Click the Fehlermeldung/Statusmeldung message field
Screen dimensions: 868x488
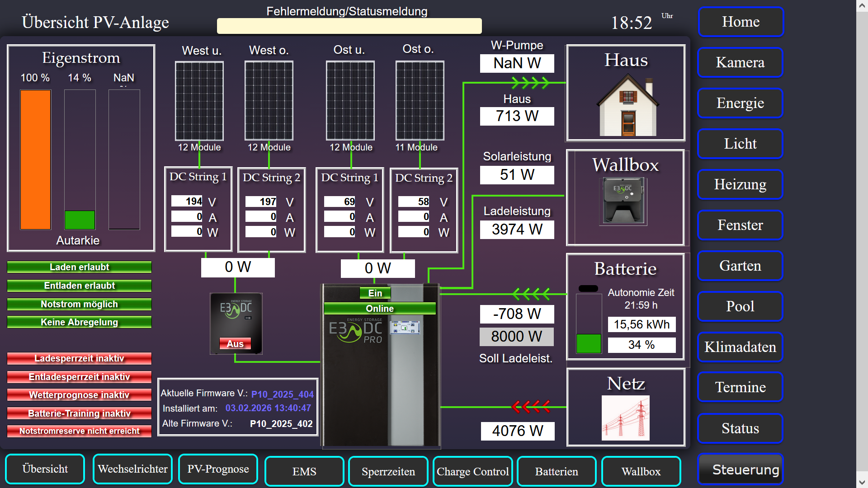tap(349, 26)
